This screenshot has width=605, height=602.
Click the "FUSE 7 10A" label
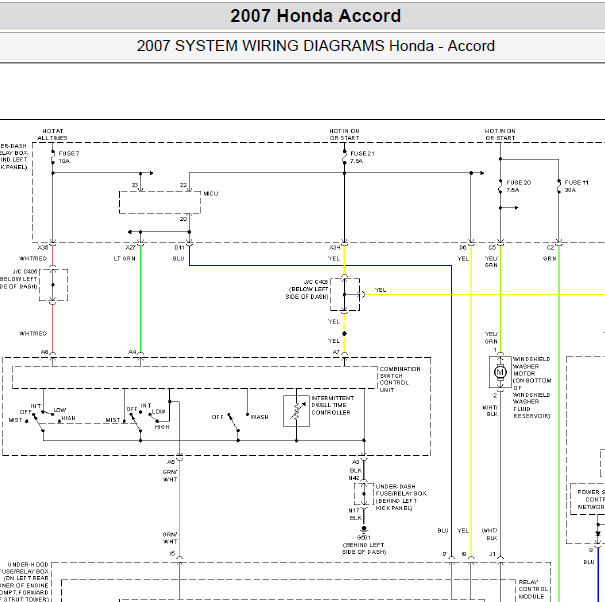69,157
